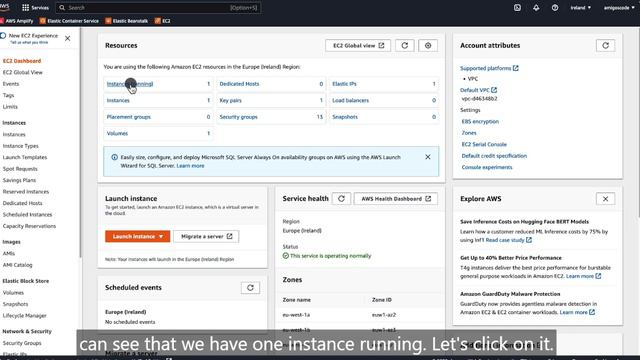Screen dimensions: 640x360
Task: Open Snapshots resource link in Resources
Action: click(344, 117)
